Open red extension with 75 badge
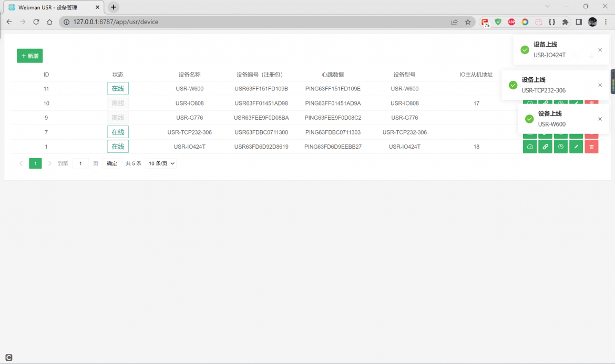615x364 pixels. [x=485, y=23]
